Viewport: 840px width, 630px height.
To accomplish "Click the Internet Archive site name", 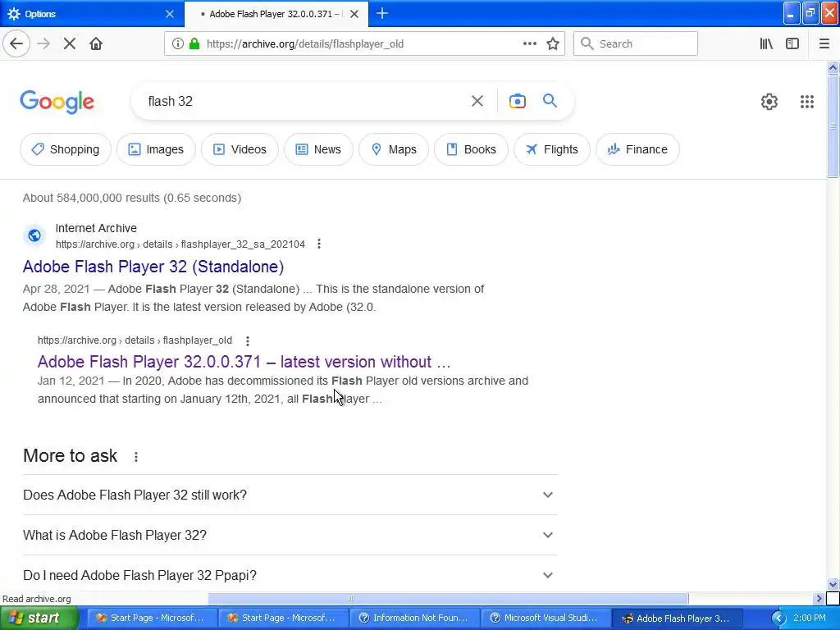I will click(96, 228).
